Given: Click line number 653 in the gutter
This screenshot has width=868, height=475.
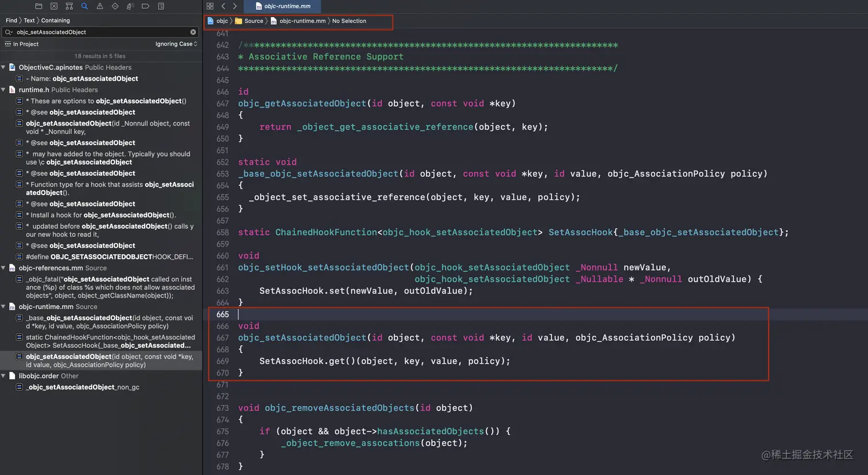Looking at the screenshot, I should [223, 174].
